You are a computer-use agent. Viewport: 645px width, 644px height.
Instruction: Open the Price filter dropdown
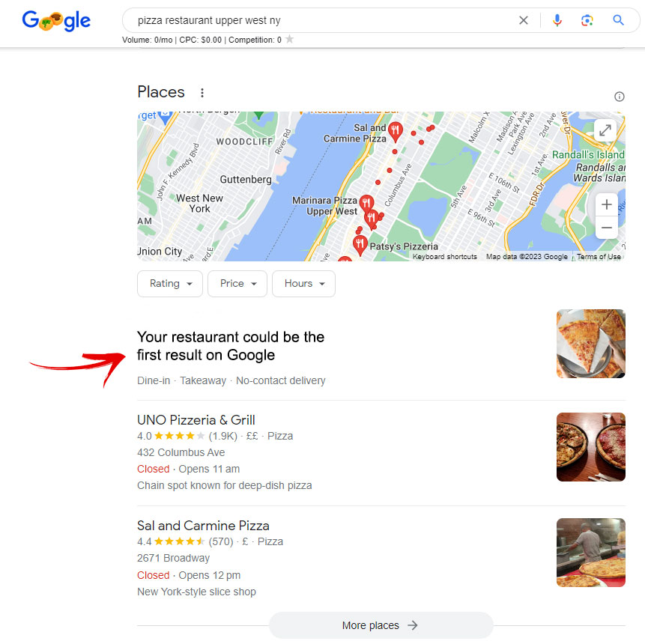(237, 283)
